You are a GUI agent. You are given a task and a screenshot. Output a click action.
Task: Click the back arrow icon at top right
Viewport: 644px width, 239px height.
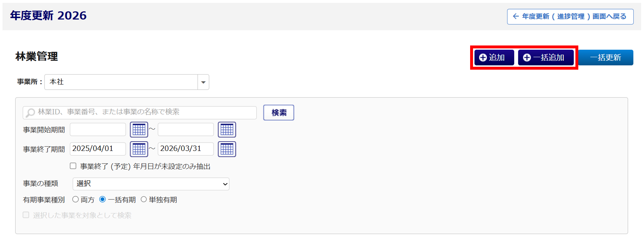pos(516,16)
